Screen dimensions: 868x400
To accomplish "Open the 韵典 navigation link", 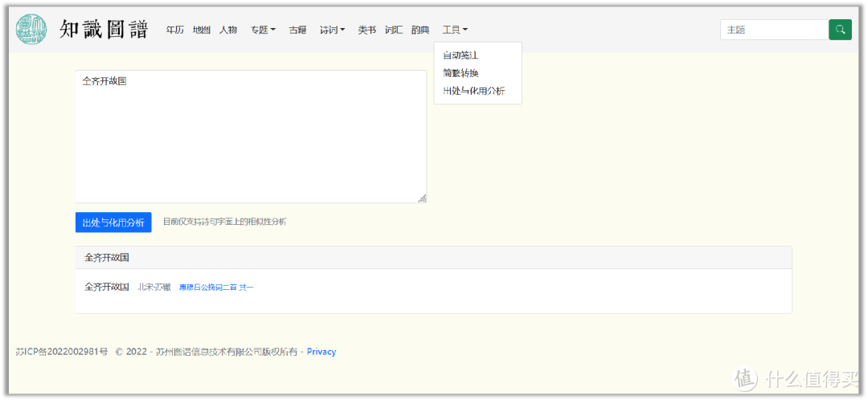I will coord(420,30).
